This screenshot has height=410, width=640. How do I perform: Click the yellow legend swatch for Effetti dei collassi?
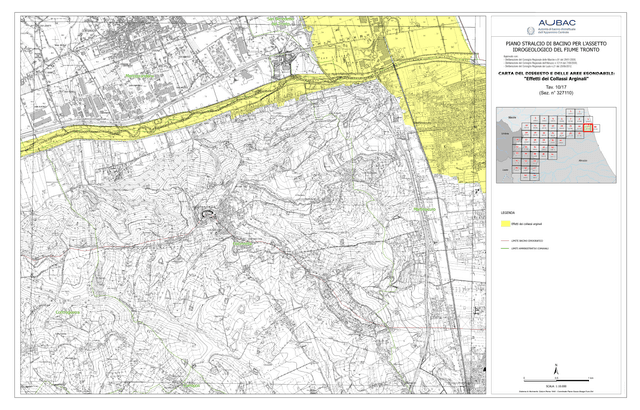coord(505,224)
